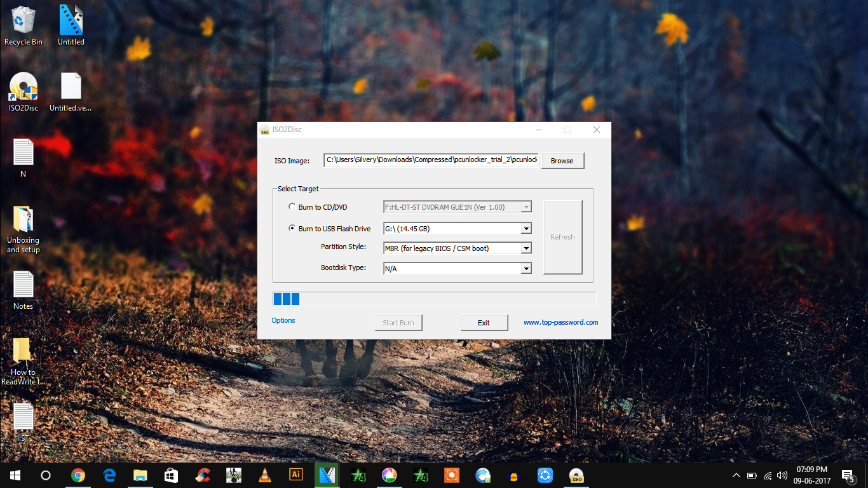The height and width of the screenshot is (488, 868).
Task: Switch to the active blue video editor taskbar icon
Action: click(x=327, y=475)
